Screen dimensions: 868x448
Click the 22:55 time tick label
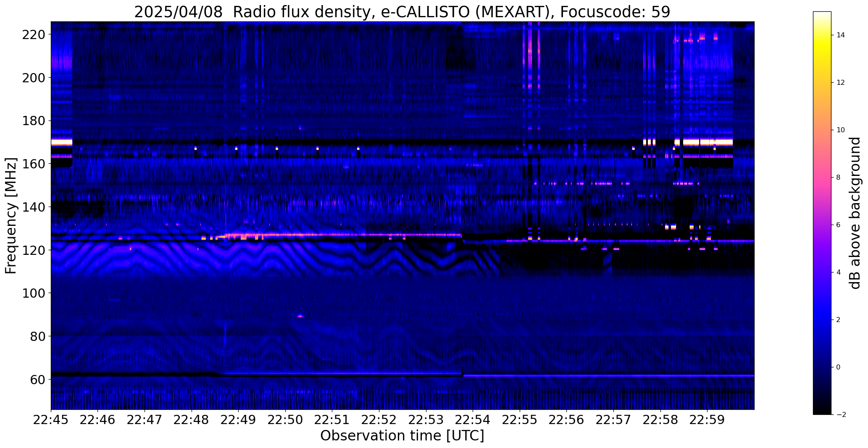[520, 420]
